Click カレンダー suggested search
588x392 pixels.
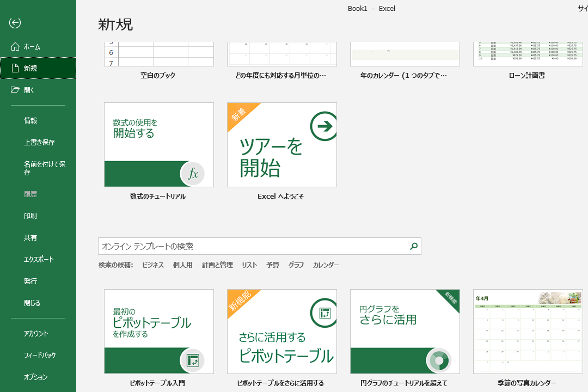coord(326,265)
